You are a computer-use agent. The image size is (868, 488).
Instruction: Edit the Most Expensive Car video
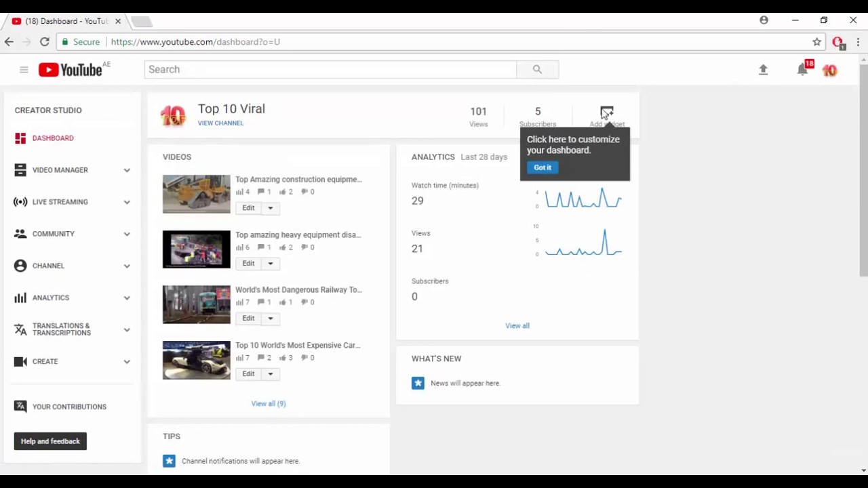coord(248,374)
